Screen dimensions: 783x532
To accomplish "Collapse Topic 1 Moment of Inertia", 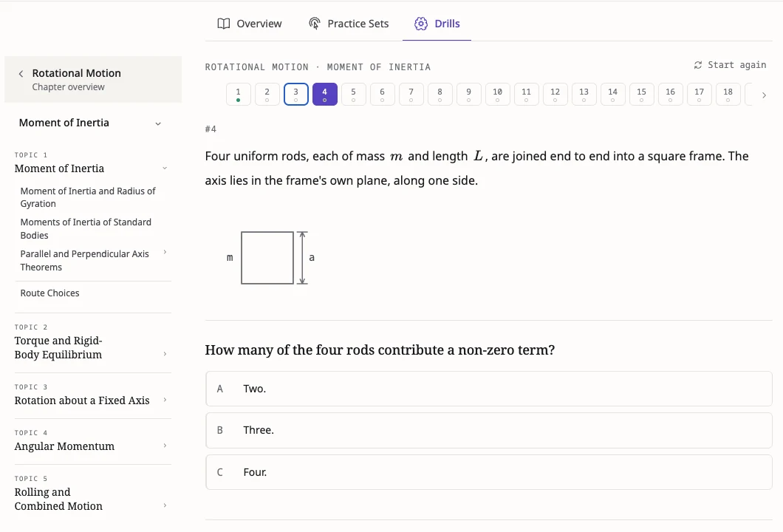I will (165, 168).
